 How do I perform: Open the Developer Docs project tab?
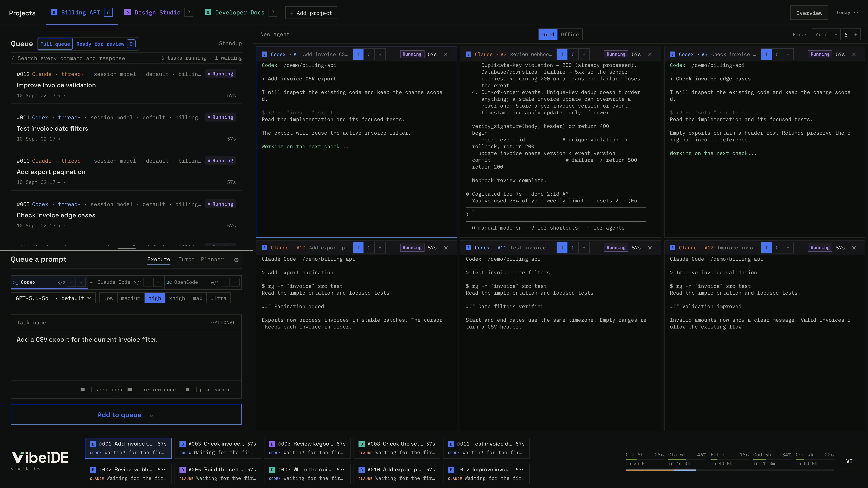(x=241, y=13)
